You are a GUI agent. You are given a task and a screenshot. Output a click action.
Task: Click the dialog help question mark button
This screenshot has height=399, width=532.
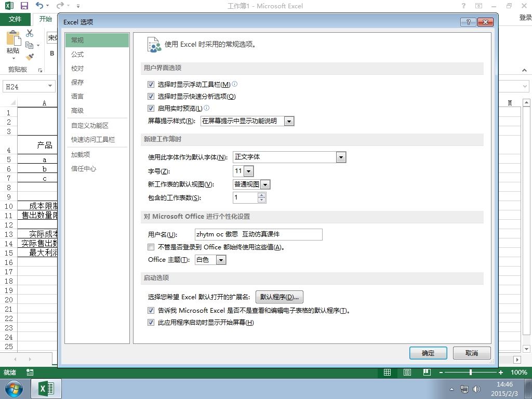(x=468, y=22)
